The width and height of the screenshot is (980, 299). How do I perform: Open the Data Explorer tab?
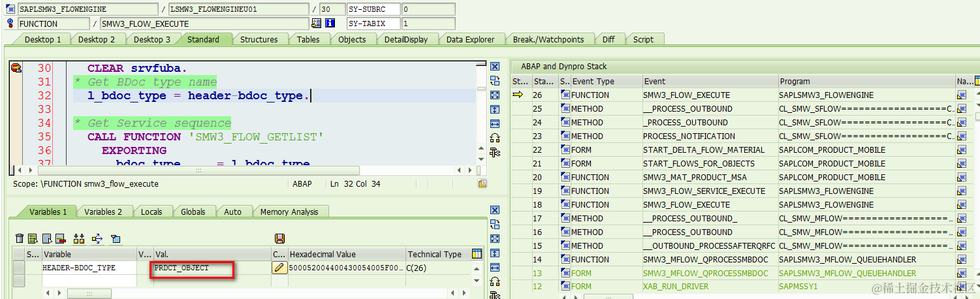click(470, 39)
